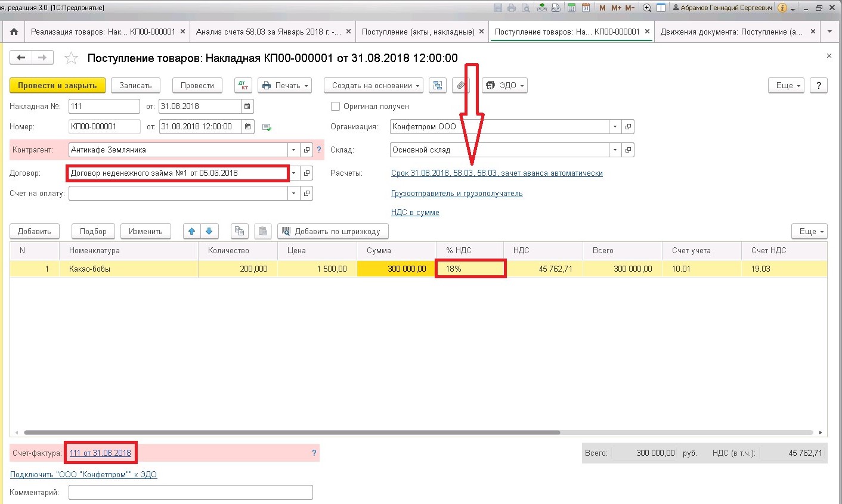Open Грузоотправитель и грузополучатель link

(457, 194)
